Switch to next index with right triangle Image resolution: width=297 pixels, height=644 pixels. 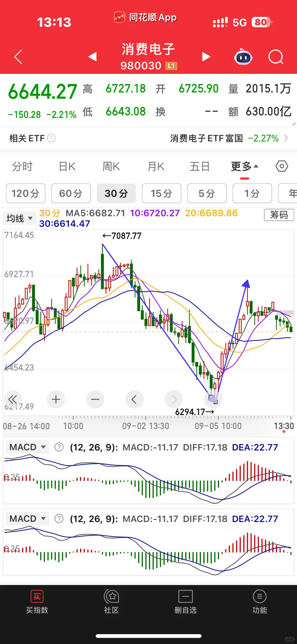(x=206, y=57)
